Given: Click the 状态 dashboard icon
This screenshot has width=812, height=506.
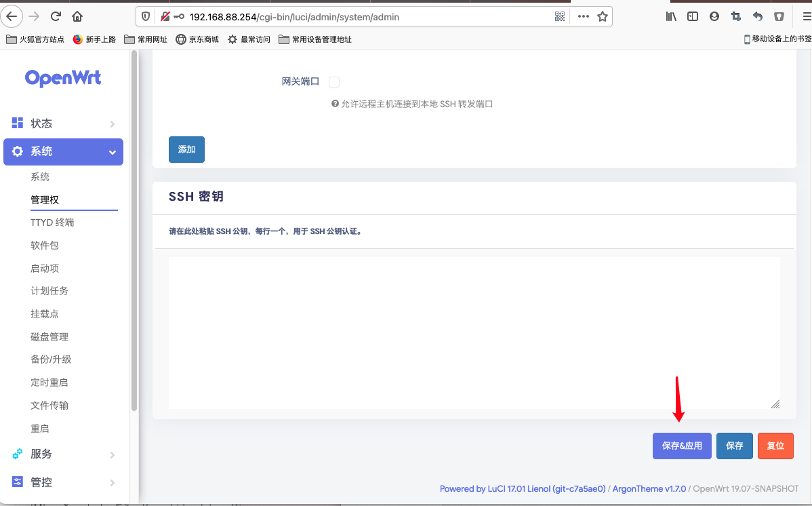Looking at the screenshot, I should coord(18,123).
